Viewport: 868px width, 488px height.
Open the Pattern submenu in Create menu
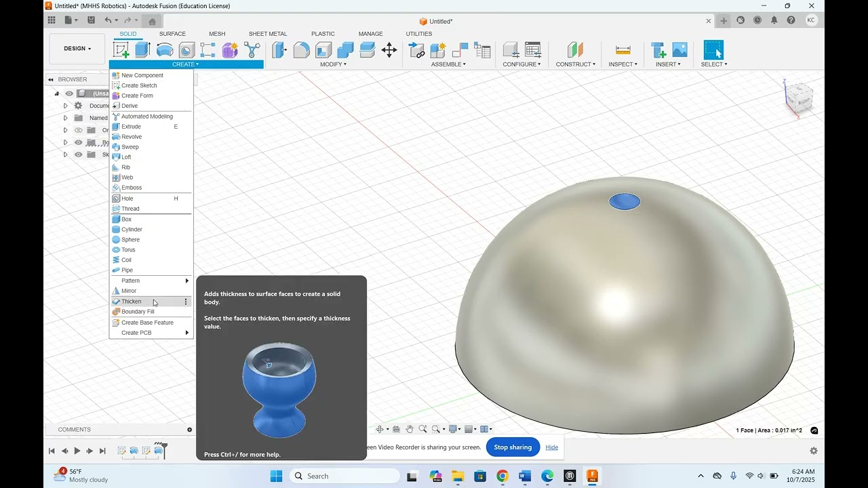tap(151, 281)
